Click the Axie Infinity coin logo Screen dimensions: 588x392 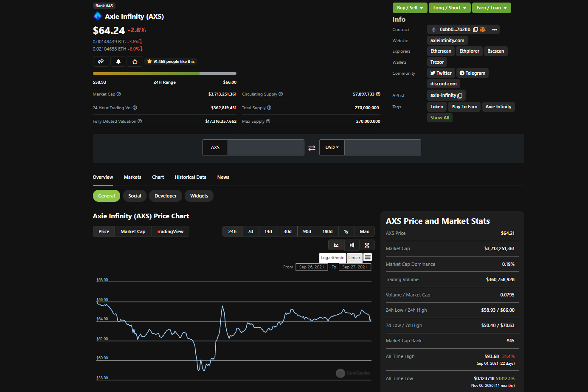(98, 16)
